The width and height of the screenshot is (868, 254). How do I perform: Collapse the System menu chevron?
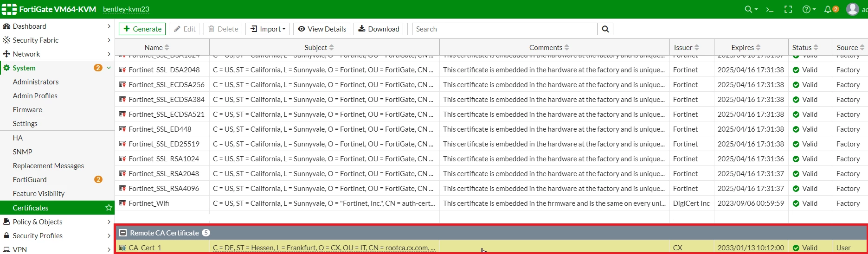pyautogui.click(x=109, y=68)
